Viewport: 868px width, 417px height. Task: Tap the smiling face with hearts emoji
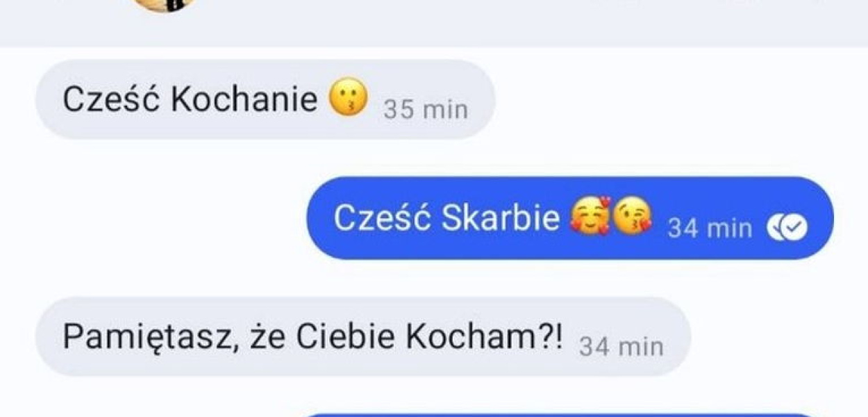[590, 217]
